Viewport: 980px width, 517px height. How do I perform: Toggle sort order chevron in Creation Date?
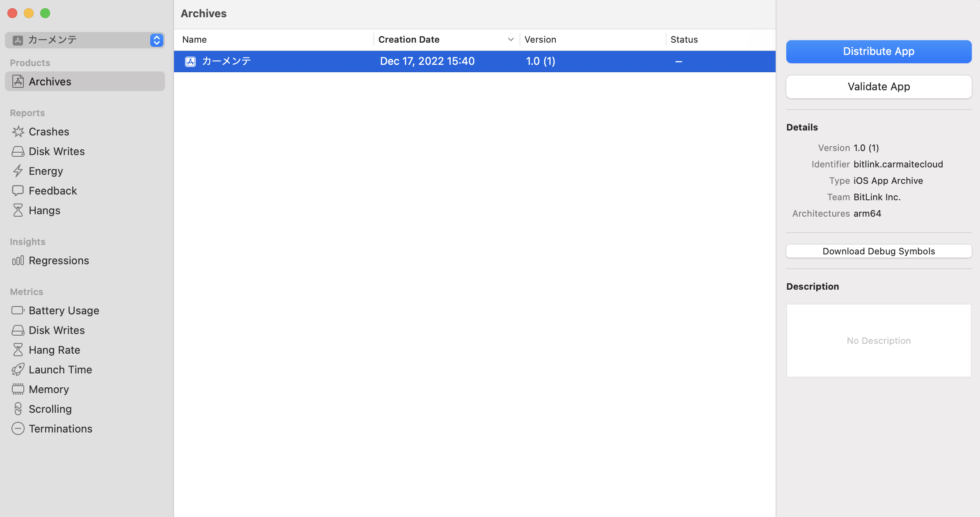(x=511, y=40)
